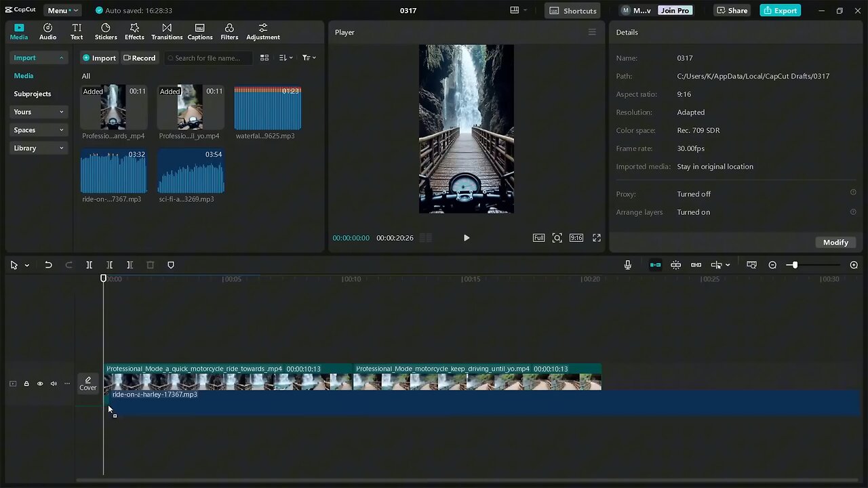Focus the Search for file name field
The image size is (868, 488).
tap(208, 58)
